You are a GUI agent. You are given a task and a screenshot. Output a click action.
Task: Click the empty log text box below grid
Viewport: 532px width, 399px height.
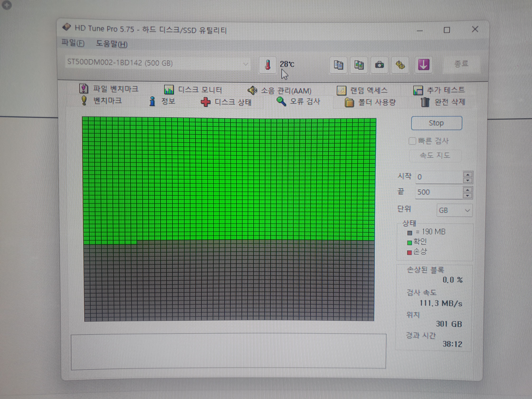pyautogui.click(x=229, y=351)
